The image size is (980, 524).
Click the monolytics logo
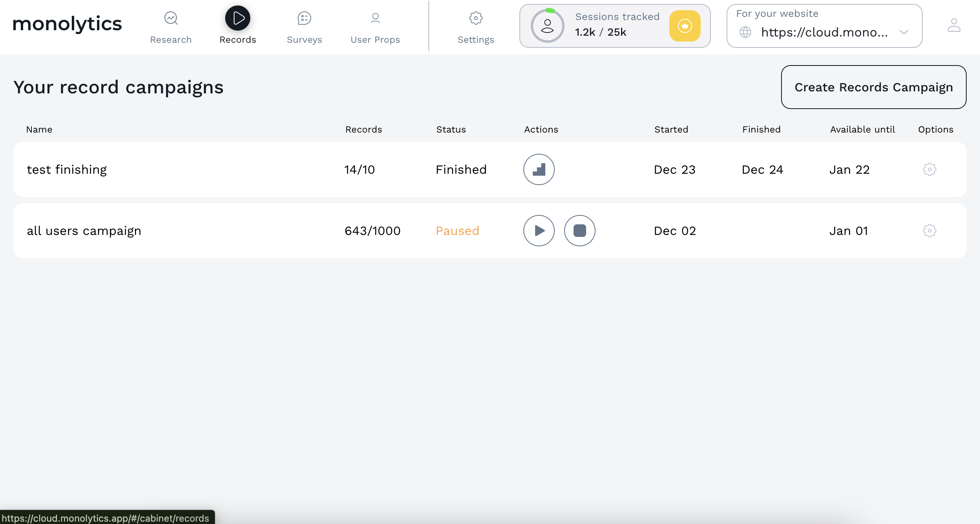[67, 24]
